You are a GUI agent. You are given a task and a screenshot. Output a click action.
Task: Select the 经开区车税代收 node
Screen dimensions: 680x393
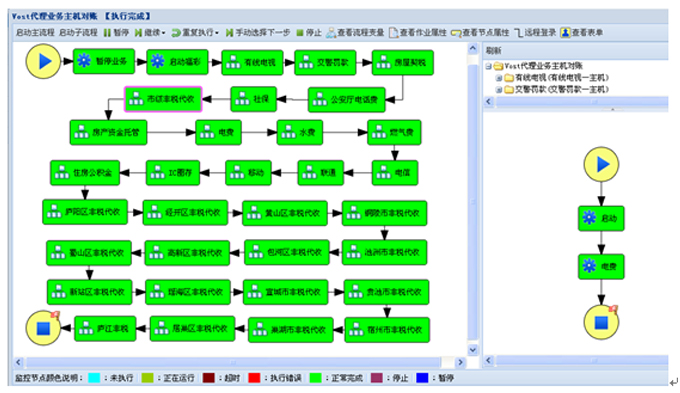point(185,213)
